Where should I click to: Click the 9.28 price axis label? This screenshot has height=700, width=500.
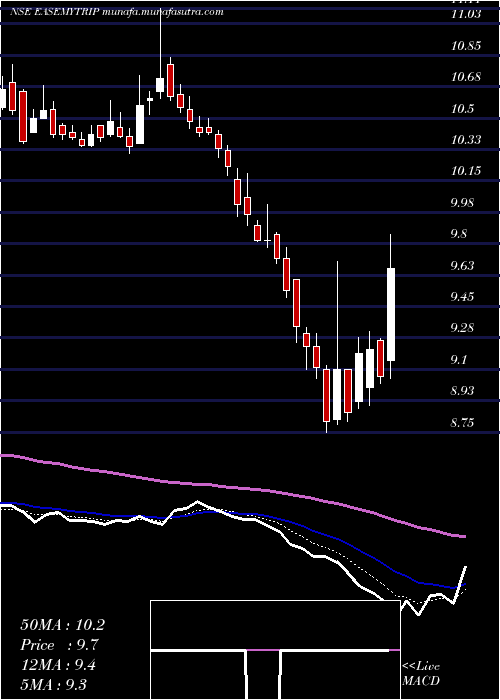(x=463, y=328)
